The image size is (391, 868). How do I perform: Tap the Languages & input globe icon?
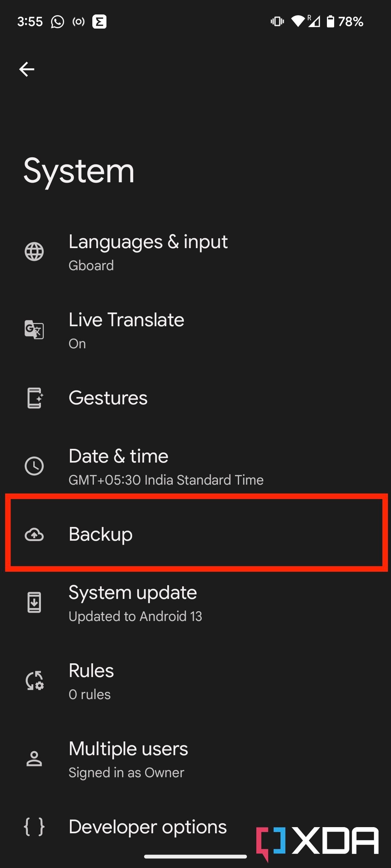pyautogui.click(x=34, y=251)
